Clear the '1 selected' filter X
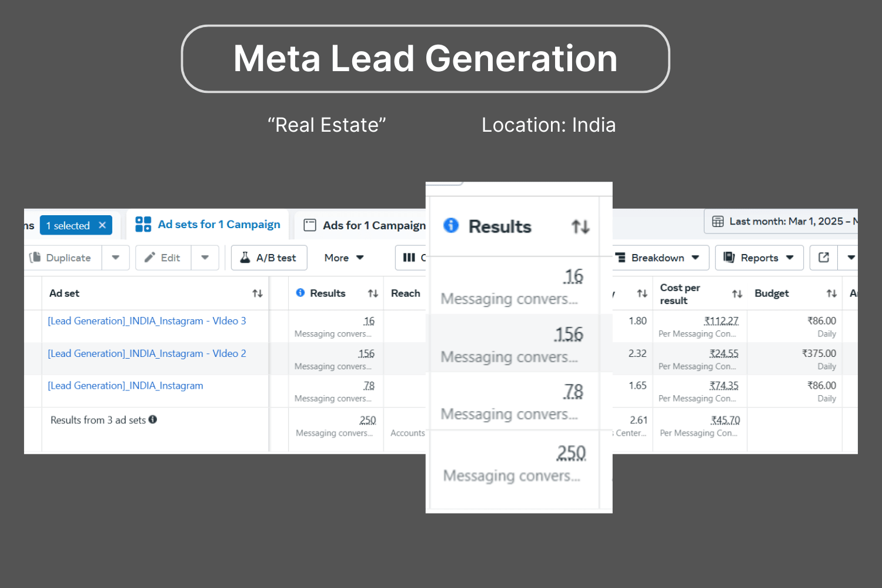The width and height of the screenshot is (882, 588). coord(102,225)
